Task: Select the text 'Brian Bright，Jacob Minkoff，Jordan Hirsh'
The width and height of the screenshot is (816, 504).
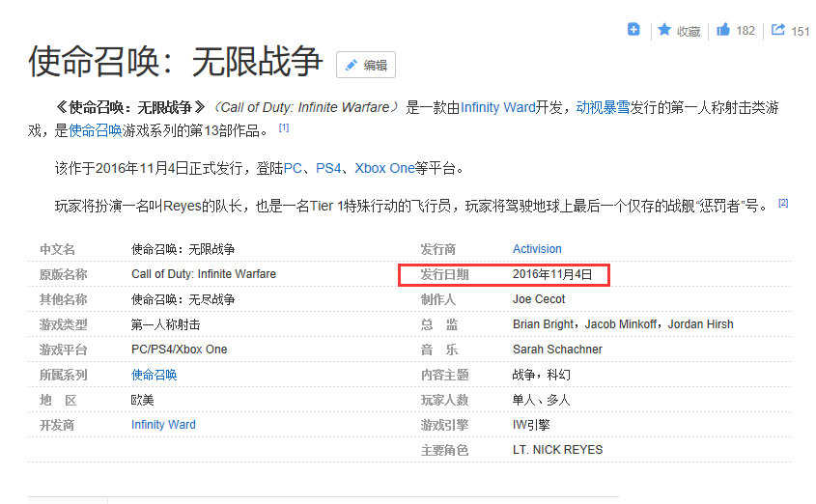Action: click(x=623, y=324)
